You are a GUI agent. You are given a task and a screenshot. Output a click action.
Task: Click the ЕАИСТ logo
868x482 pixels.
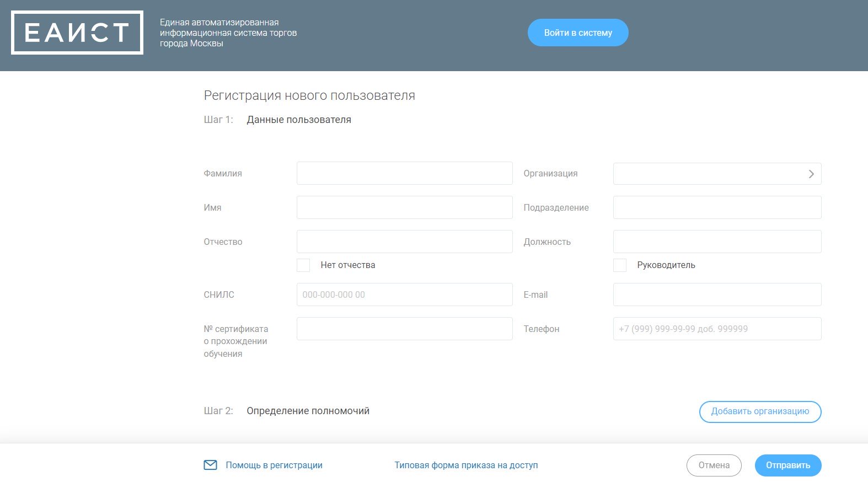pyautogui.click(x=77, y=33)
